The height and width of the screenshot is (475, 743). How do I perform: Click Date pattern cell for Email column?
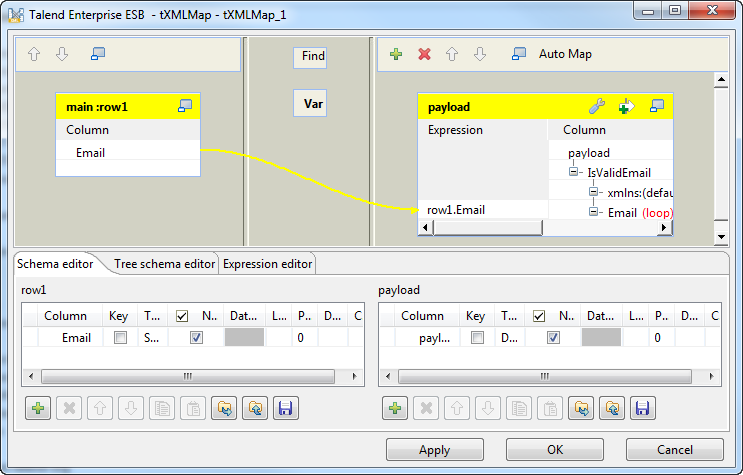click(x=245, y=338)
